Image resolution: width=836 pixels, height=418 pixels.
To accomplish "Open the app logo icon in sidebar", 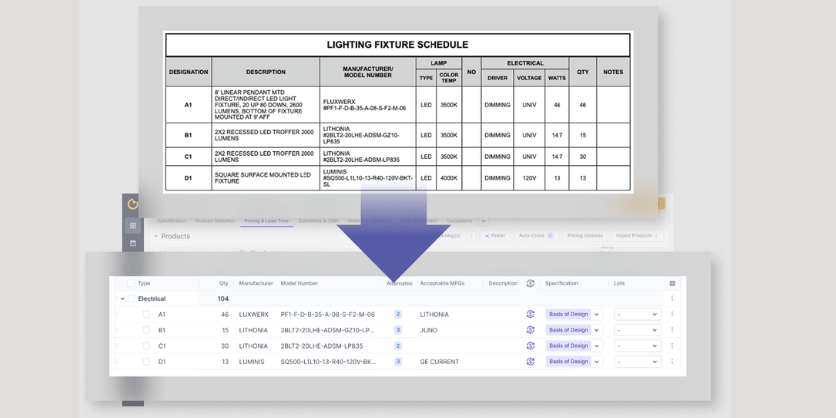I will pos(133,204).
